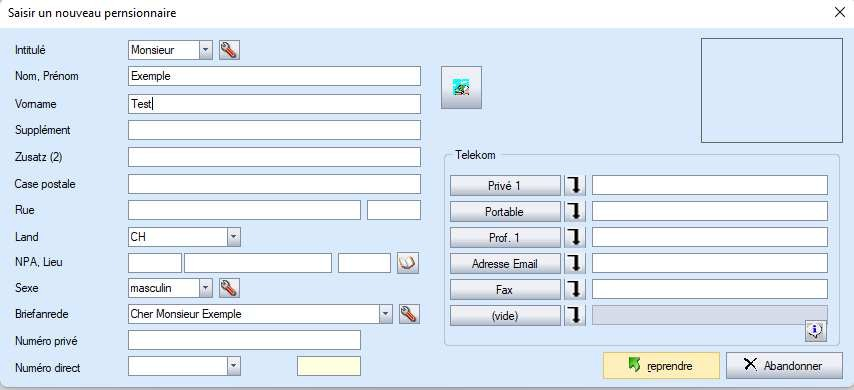
Task: Click the NPA postal code field
Action: click(155, 263)
